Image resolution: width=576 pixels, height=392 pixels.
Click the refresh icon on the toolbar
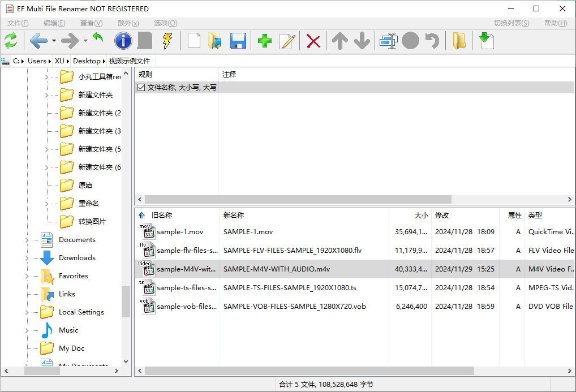(11, 40)
